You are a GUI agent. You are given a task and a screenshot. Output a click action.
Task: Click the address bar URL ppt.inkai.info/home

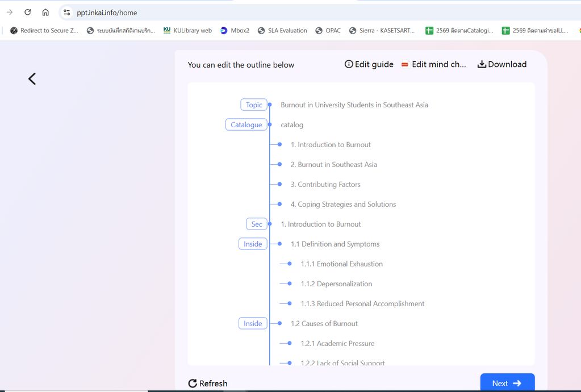click(x=107, y=12)
